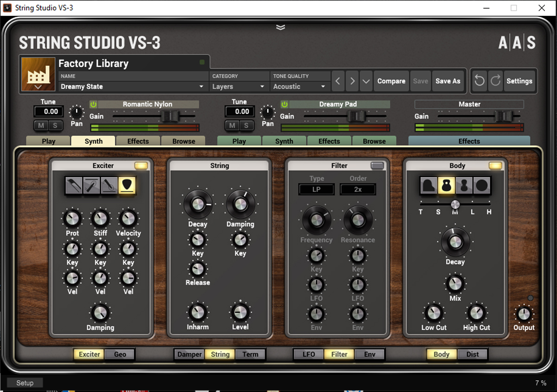Open Romantic Nylon Browse tab
The height and width of the screenshot is (392, 557).
point(184,141)
